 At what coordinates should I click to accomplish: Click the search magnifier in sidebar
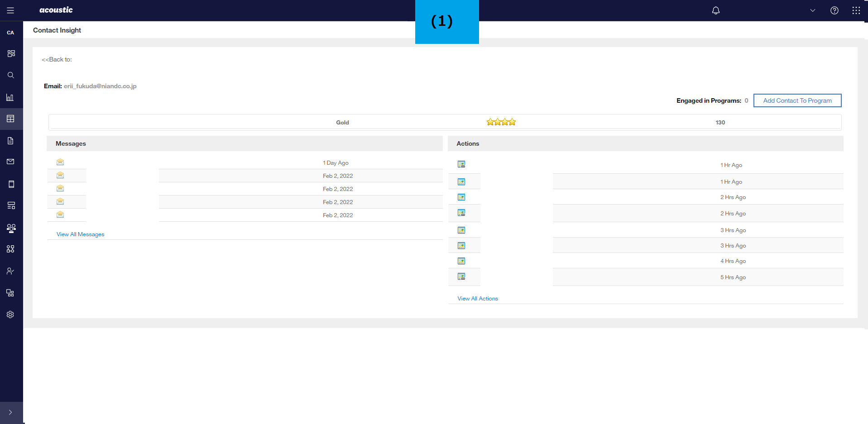click(11, 75)
